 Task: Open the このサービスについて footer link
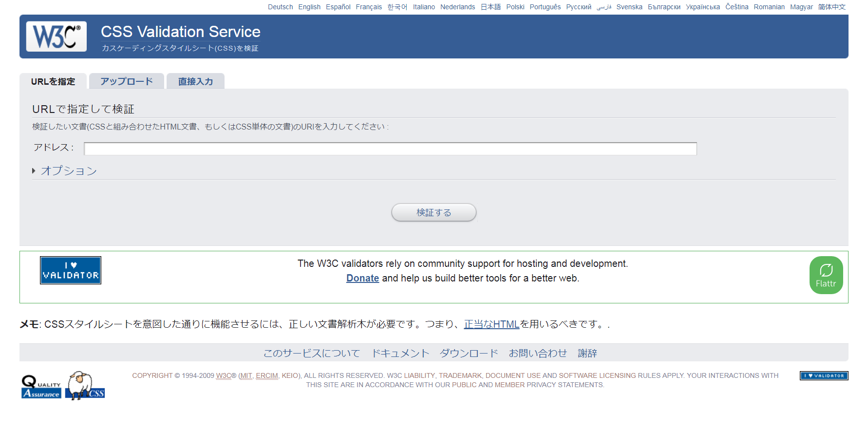pyautogui.click(x=312, y=353)
